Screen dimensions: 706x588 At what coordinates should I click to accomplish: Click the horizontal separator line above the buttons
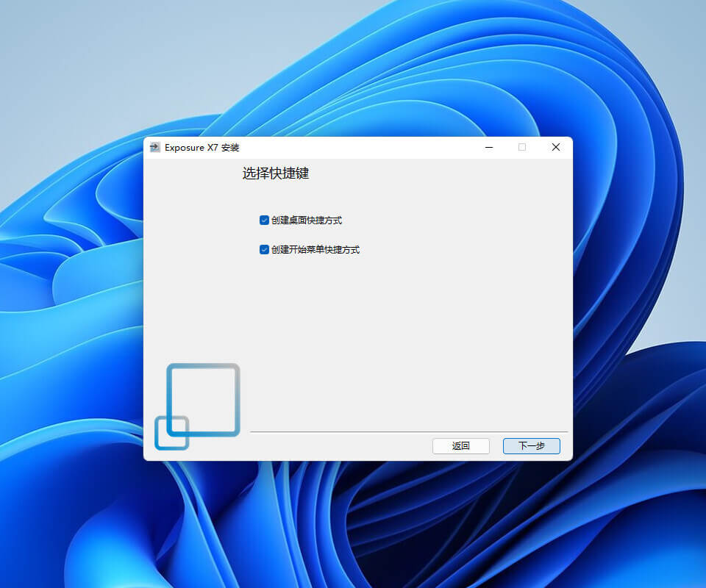(x=409, y=431)
